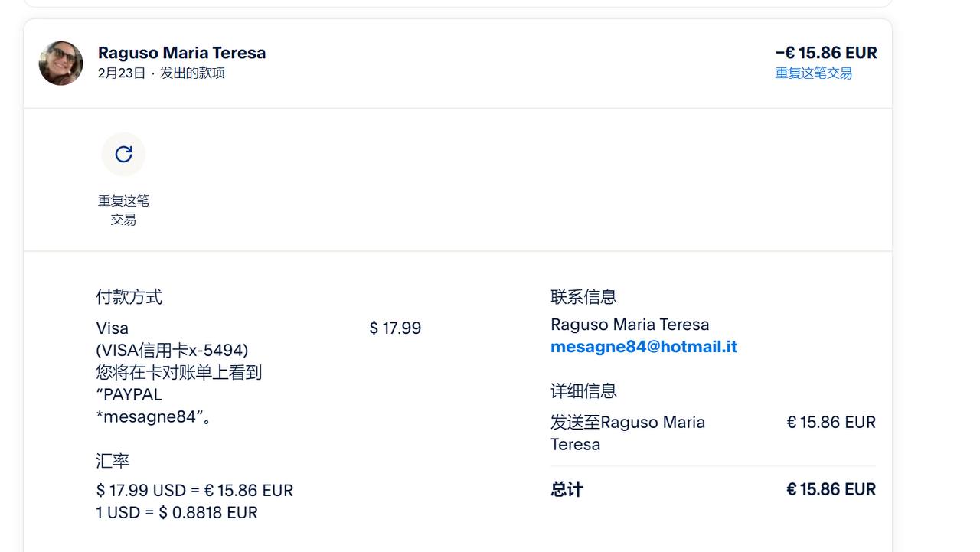Open the mesagne84@hotmail.it email link
Screen dimensions: 980x552
coord(643,347)
